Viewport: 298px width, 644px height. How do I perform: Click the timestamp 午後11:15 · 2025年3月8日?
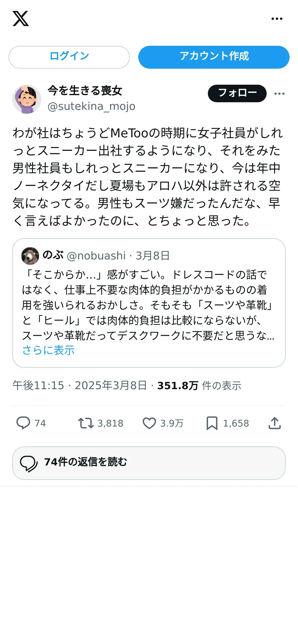pyautogui.click(x=80, y=386)
